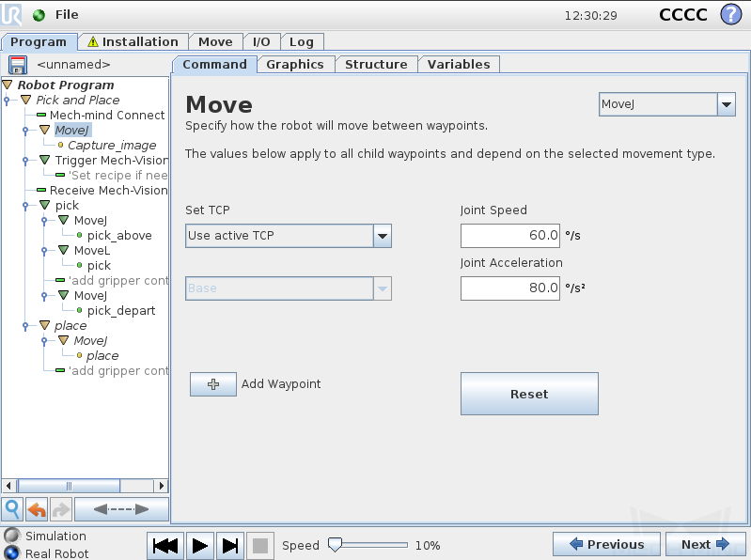The image size is (751, 560).
Task: Select the Command tab
Action: coord(214,65)
